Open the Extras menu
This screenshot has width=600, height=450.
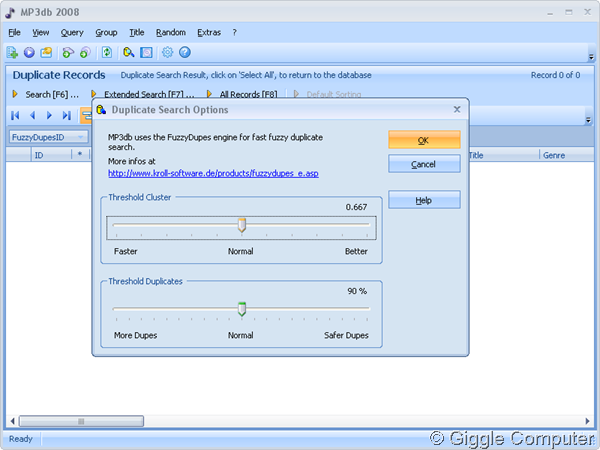[x=209, y=33]
